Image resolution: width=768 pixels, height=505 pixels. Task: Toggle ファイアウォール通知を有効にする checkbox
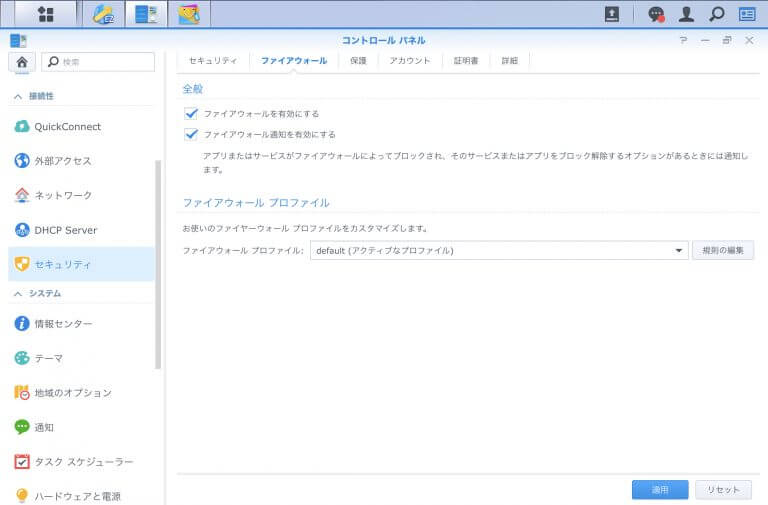191,134
